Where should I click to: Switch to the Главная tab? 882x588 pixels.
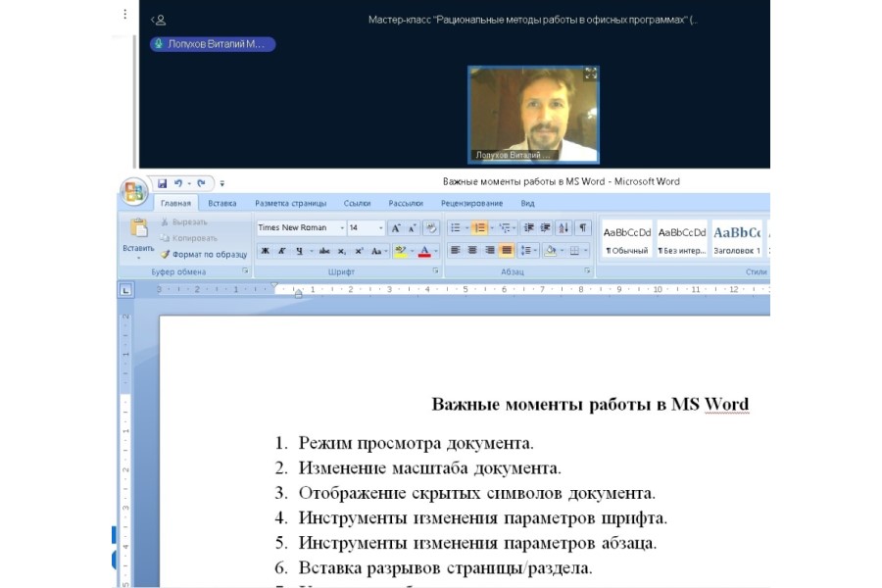[x=175, y=203]
